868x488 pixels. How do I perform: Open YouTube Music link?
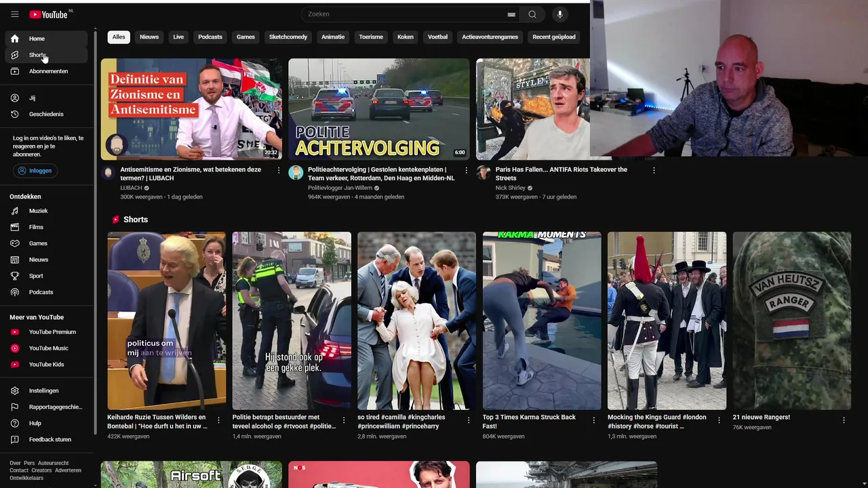coord(46,348)
